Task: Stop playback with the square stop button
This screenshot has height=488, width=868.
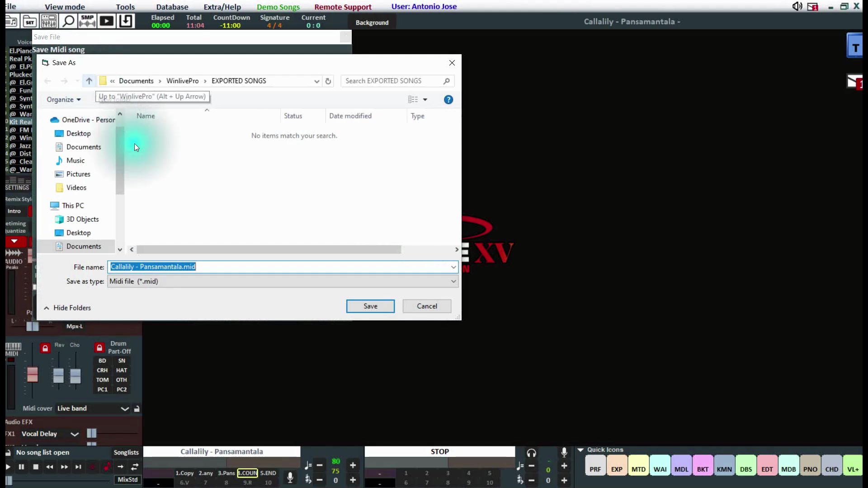Action: pyautogui.click(x=36, y=467)
